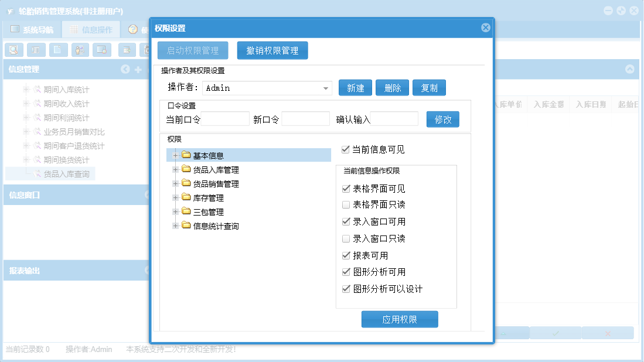Screen dimensions: 644x362
Task: Click the magnifier search toolbar icon
Action: 14,50
